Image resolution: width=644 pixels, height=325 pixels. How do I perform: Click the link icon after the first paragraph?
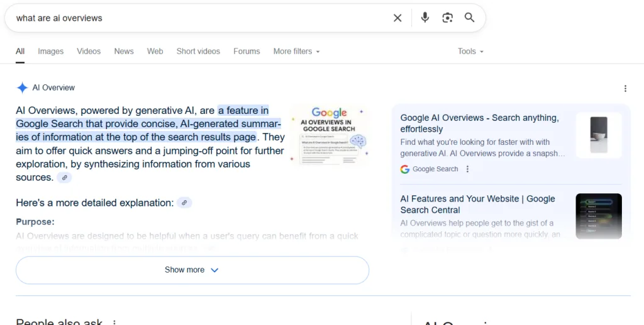tap(64, 178)
